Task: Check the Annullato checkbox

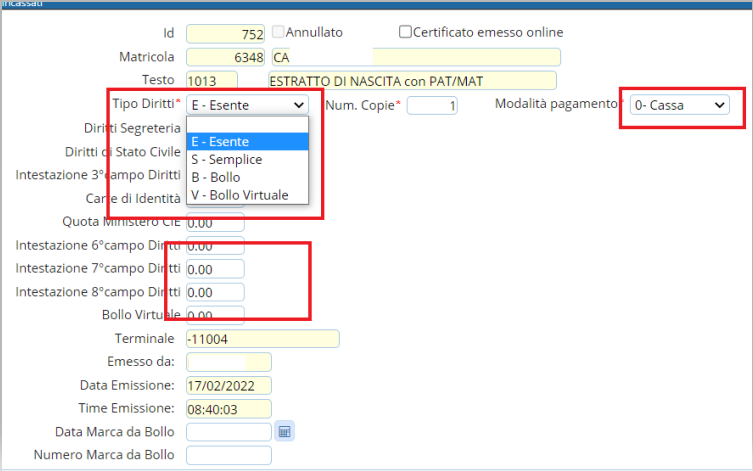Action: pyautogui.click(x=279, y=32)
